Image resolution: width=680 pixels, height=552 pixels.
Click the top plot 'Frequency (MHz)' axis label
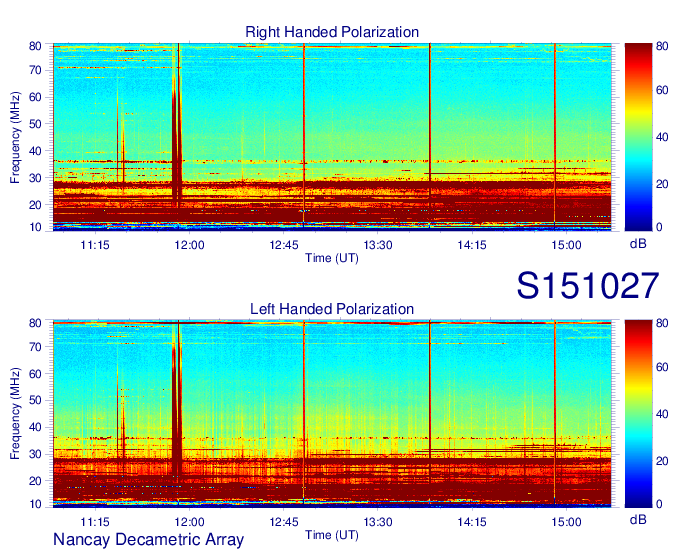[15, 137]
